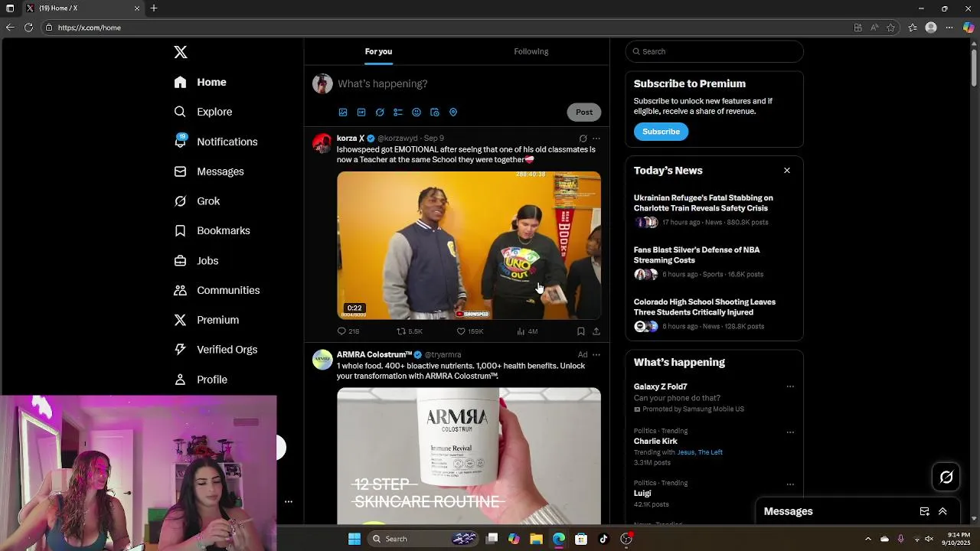This screenshot has width=980, height=551.
Task: Expand the Messages drawer
Action: pos(942,511)
